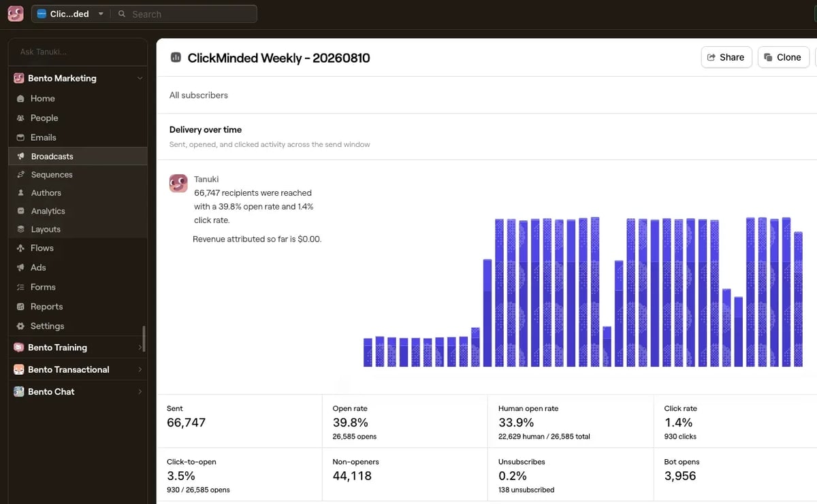The width and height of the screenshot is (817, 504).
Task: Open Settings in the sidebar
Action: 78,326
